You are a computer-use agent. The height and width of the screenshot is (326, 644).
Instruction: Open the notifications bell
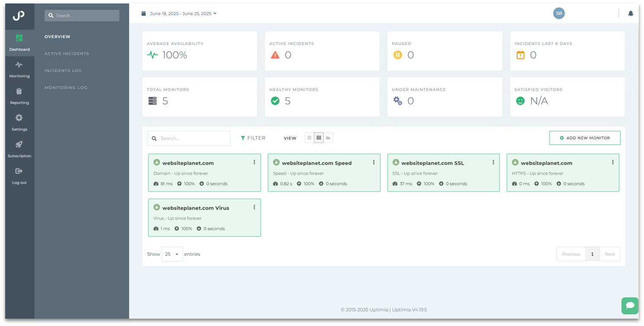[630, 13]
